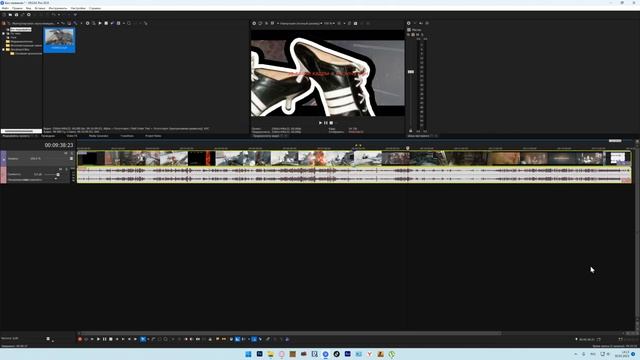Adjust the Master bus volume fader

pos(411,72)
